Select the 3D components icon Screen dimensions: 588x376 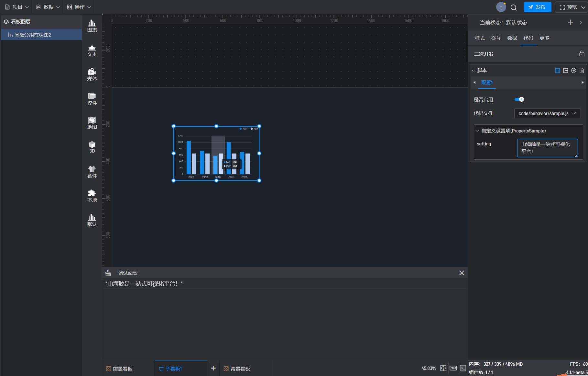pos(92,147)
